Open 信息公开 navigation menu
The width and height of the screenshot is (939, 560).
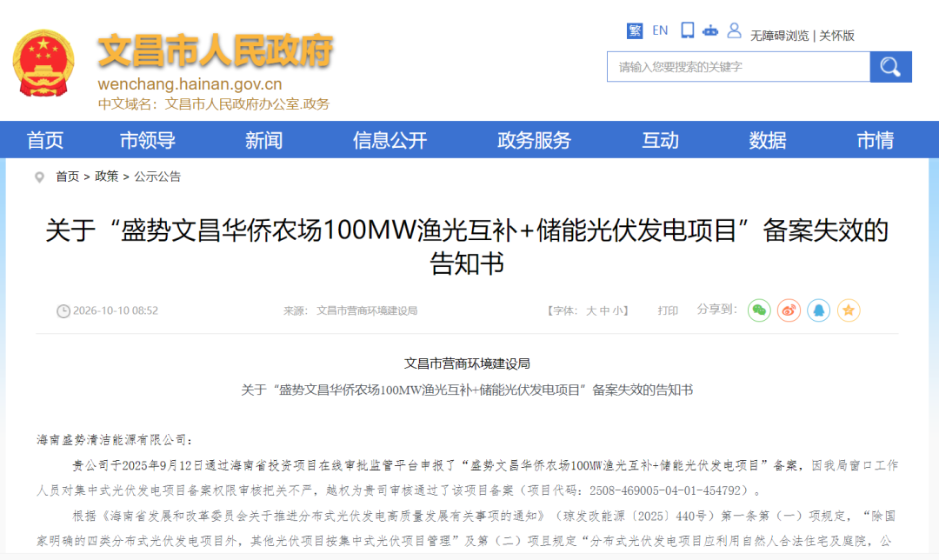tap(390, 140)
